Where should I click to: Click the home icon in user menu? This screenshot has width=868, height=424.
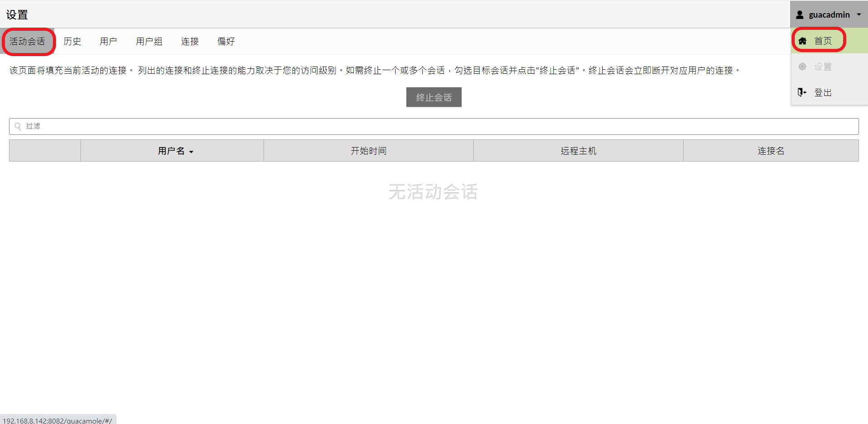(x=802, y=41)
